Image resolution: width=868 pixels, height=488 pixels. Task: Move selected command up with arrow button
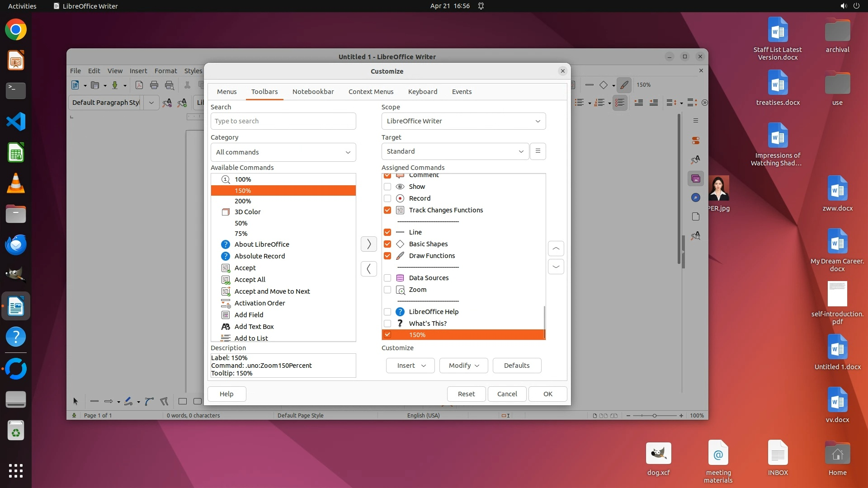tap(556, 249)
